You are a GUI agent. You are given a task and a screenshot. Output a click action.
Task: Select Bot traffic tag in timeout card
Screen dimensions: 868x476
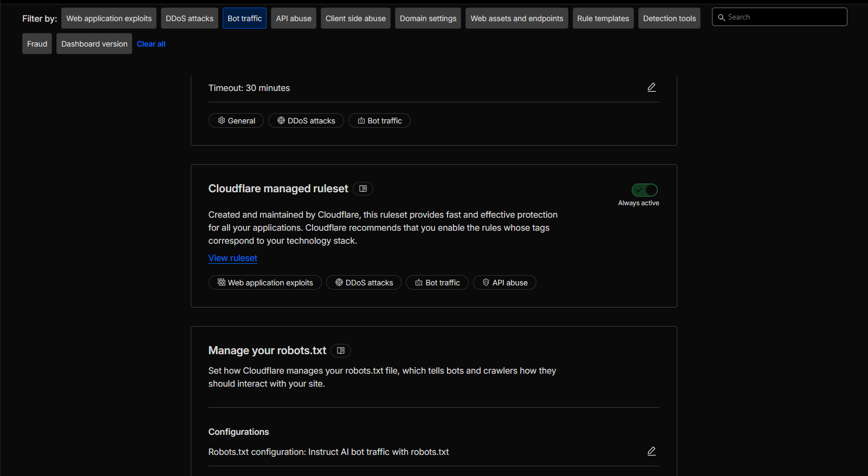click(x=379, y=121)
